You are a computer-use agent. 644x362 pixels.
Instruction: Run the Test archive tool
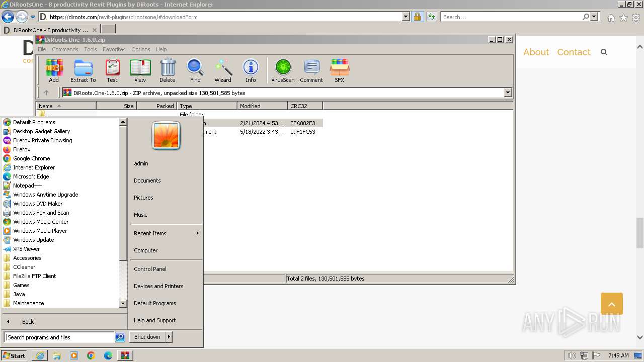[x=112, y=70]
